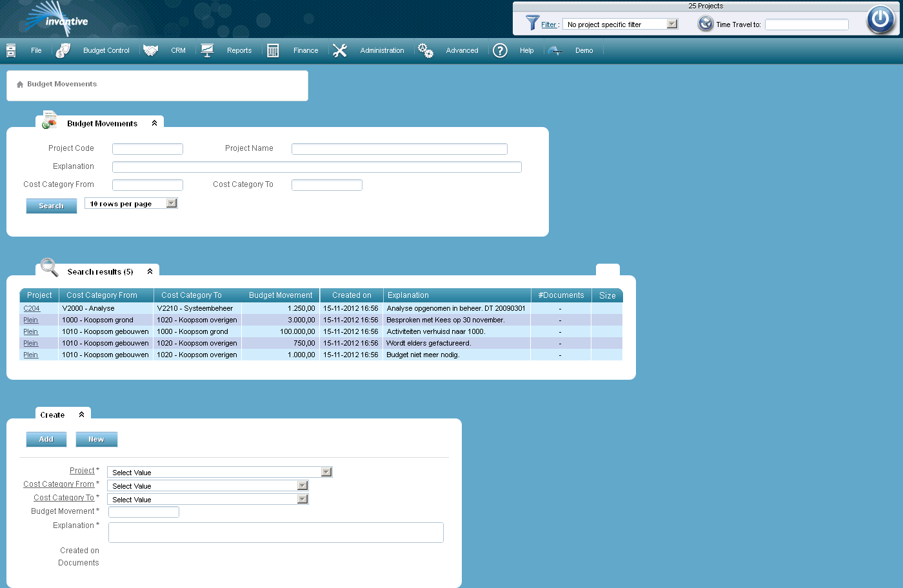Screen dimensions: 903x588
Task: Open the Administration menu
Action: (382, 50)
